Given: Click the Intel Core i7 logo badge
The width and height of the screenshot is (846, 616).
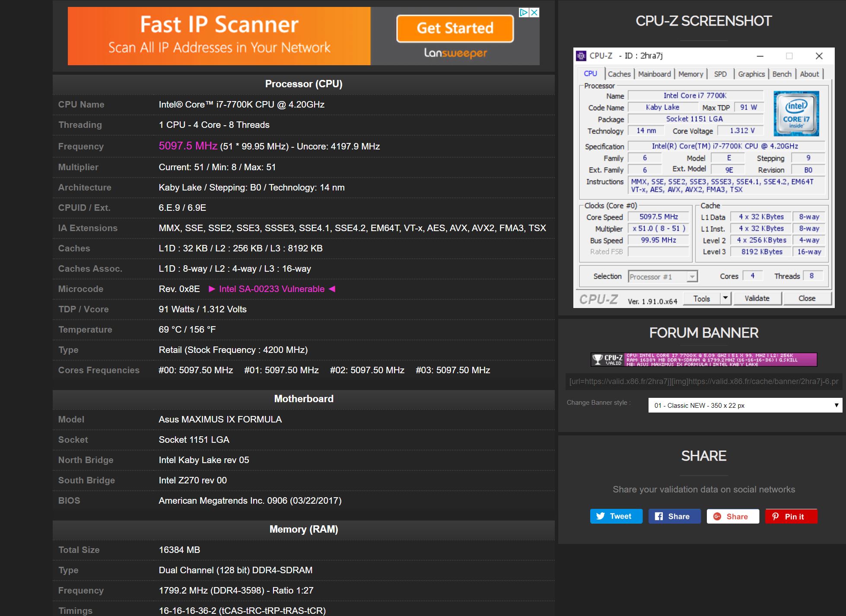Looking at the screenshot, I should [796, 113].
